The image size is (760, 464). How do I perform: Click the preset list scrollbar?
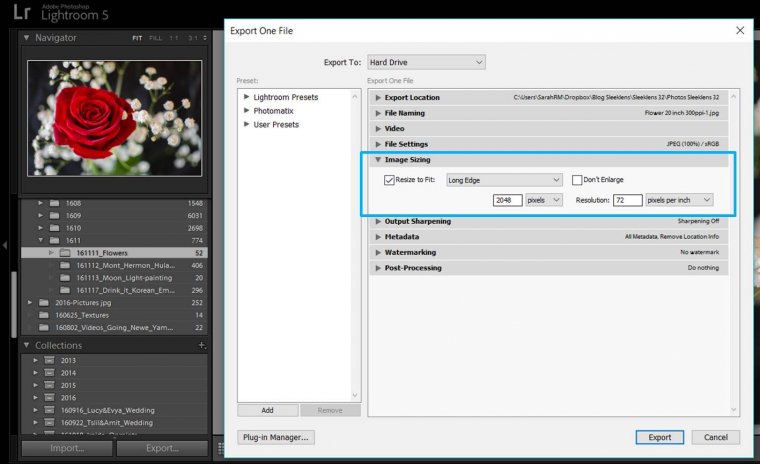pyautogui.click(x=355, y=245)
